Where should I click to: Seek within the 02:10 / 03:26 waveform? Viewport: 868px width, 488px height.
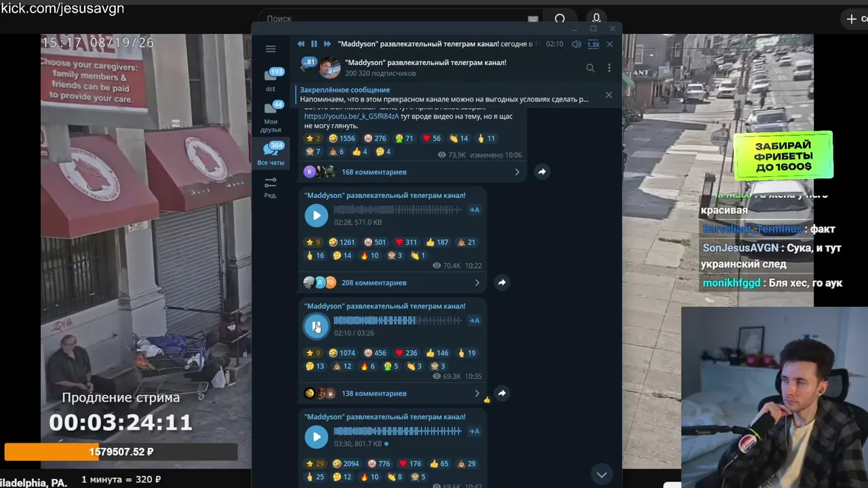[x=397, y=321]
